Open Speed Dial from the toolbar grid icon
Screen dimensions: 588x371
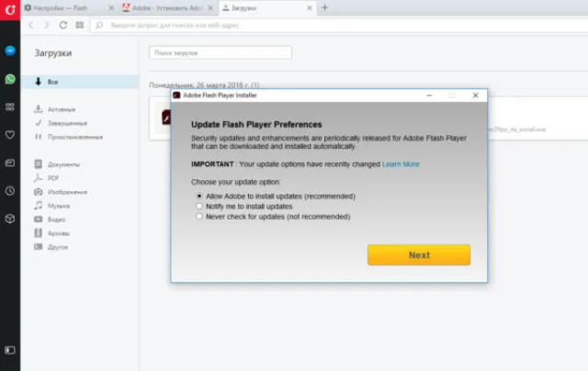click(x=80, y=25)
